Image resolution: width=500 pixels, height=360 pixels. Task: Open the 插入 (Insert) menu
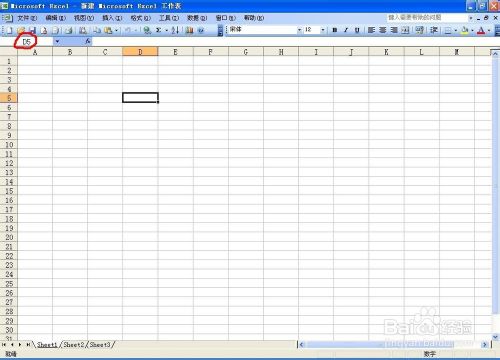[x=112, y=18]
